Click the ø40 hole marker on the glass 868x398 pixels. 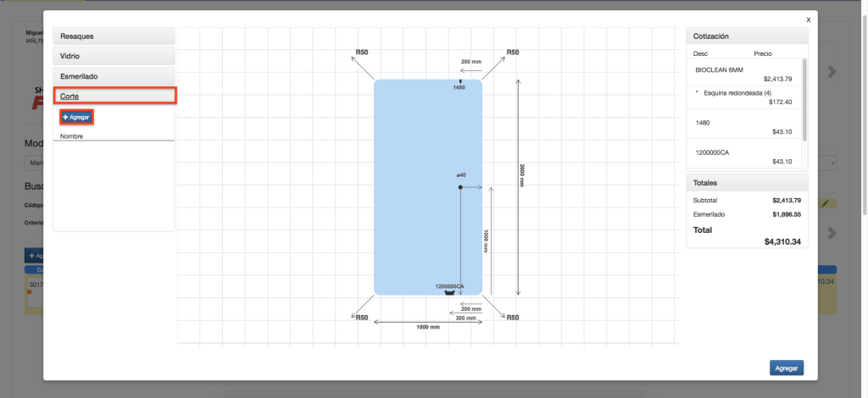click(460, 186)
